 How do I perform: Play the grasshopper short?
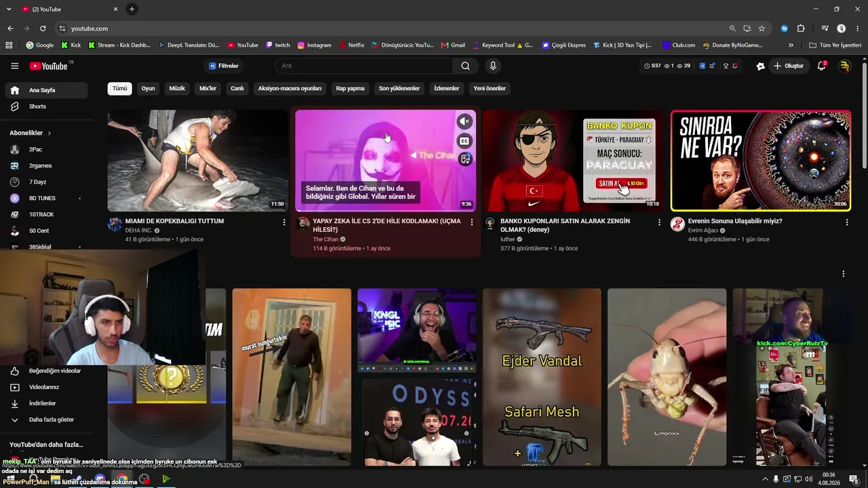click(667, 377)
